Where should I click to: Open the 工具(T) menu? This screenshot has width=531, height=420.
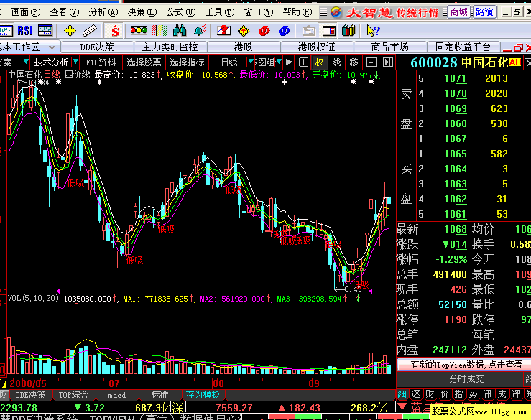coord(220,12)
